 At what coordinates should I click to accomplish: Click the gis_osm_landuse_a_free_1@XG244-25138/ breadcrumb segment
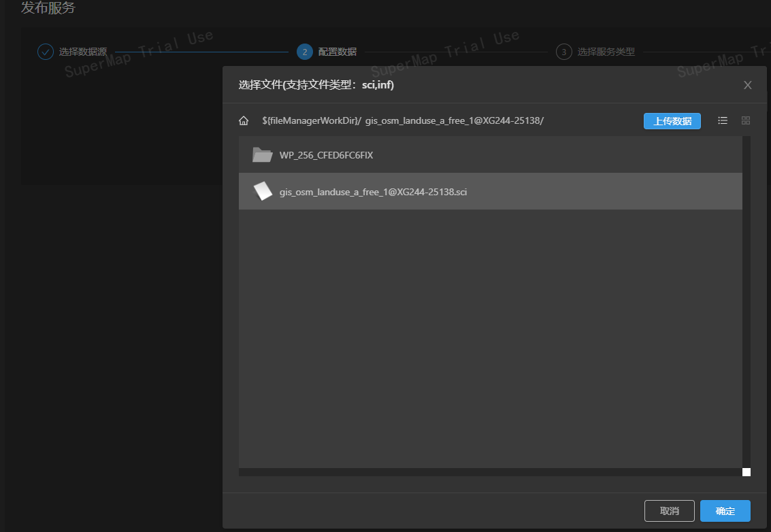[x=454, y=121]
